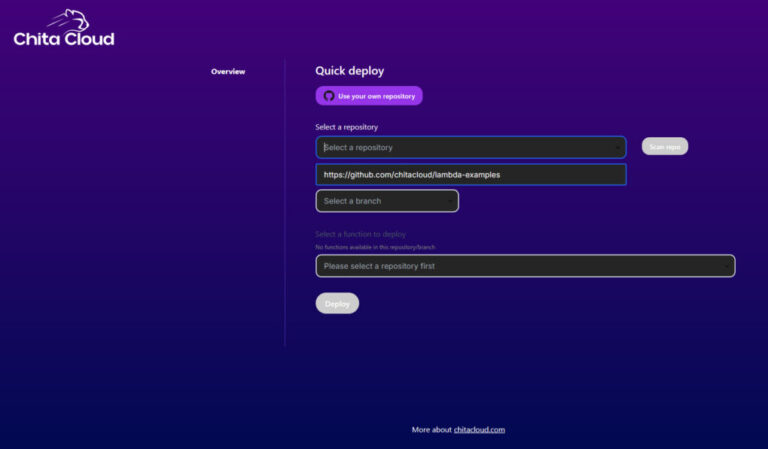Click Use your own repository button

(369, 96)
